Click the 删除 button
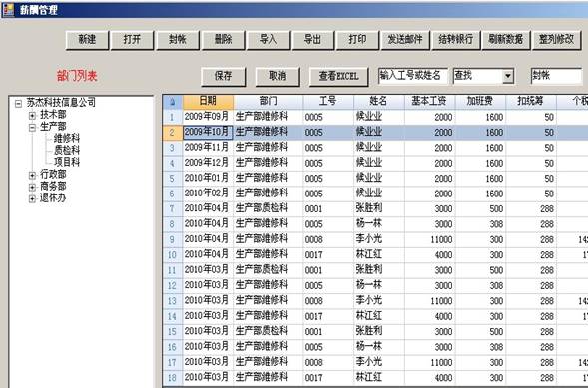The width and height of the screenshot is (588, 388). (223, 40)
